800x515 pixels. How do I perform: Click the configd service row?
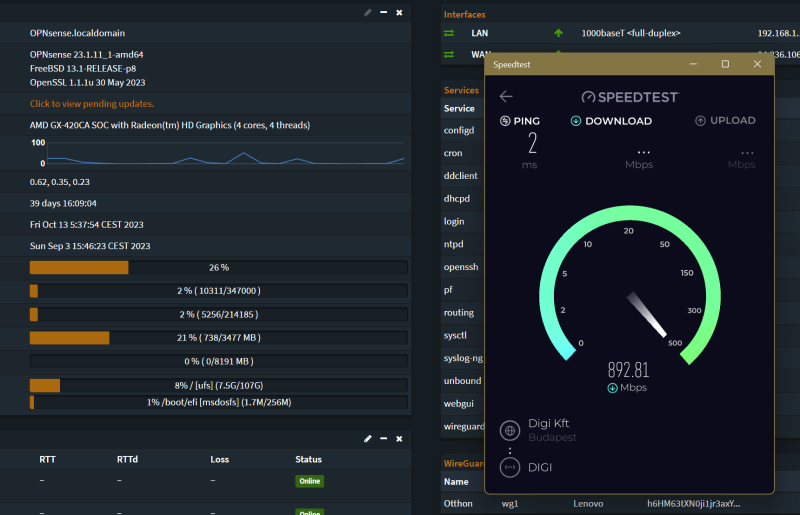click(x=462, y=130)
